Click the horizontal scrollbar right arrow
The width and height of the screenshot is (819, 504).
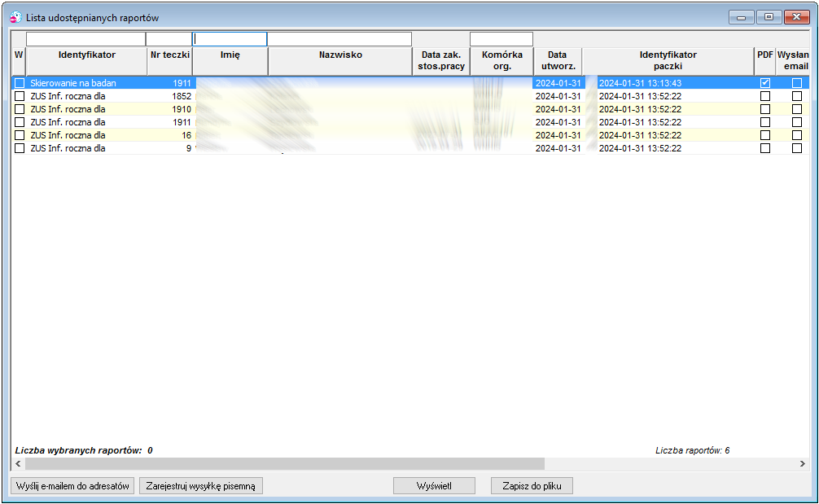[x=803, y=464]
